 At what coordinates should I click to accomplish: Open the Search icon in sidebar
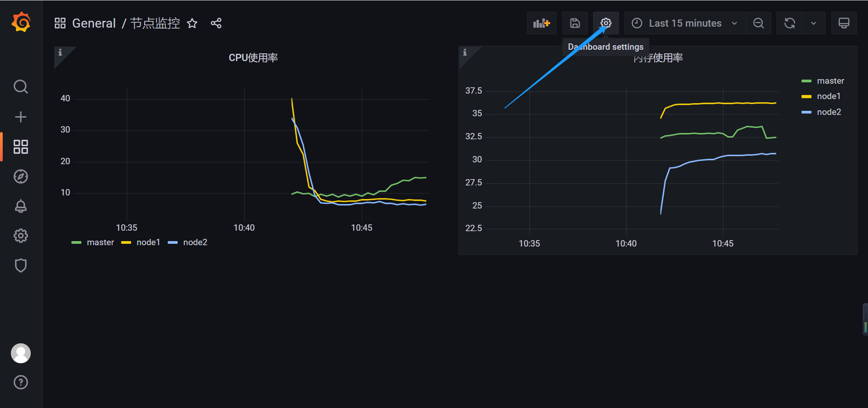pos(21,86)
